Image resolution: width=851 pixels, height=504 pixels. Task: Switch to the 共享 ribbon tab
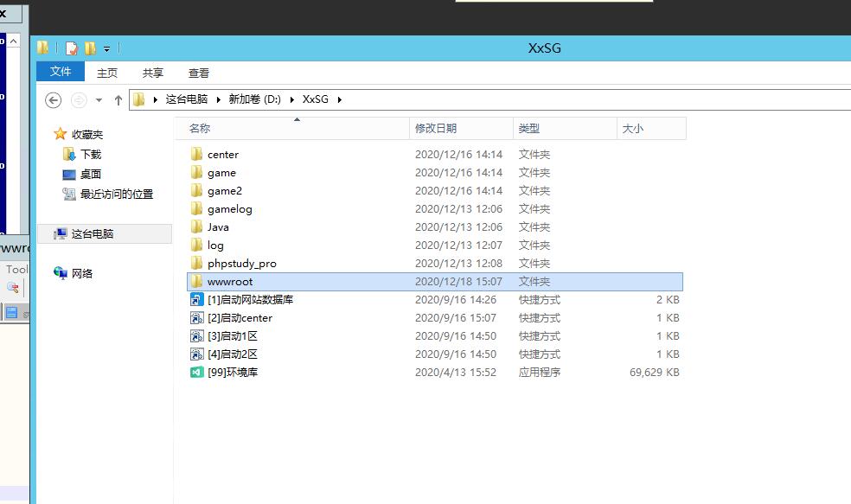[153, 73]
